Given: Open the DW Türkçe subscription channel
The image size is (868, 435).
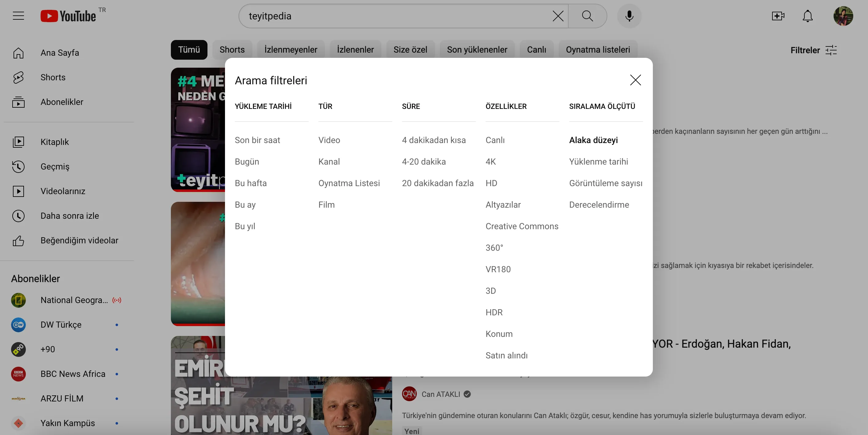Looking at the screenshot, I should point(61,324).
